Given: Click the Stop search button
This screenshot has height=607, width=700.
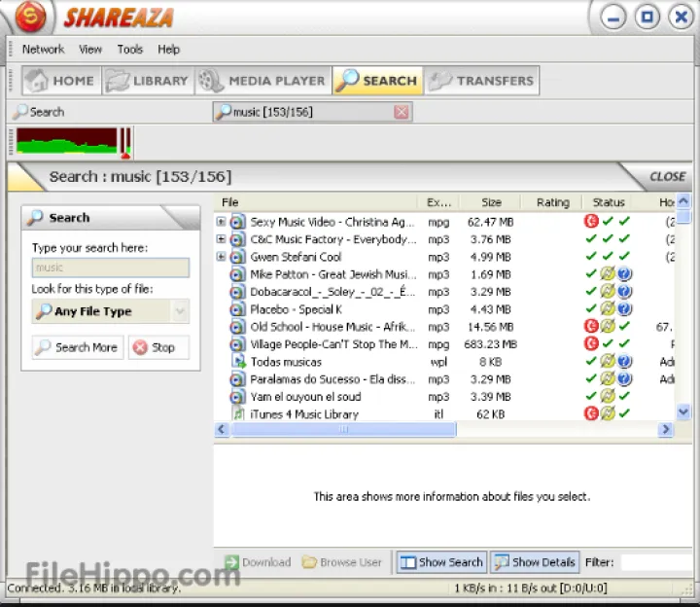Looking at the screenshot, I should tap(157, 347).
